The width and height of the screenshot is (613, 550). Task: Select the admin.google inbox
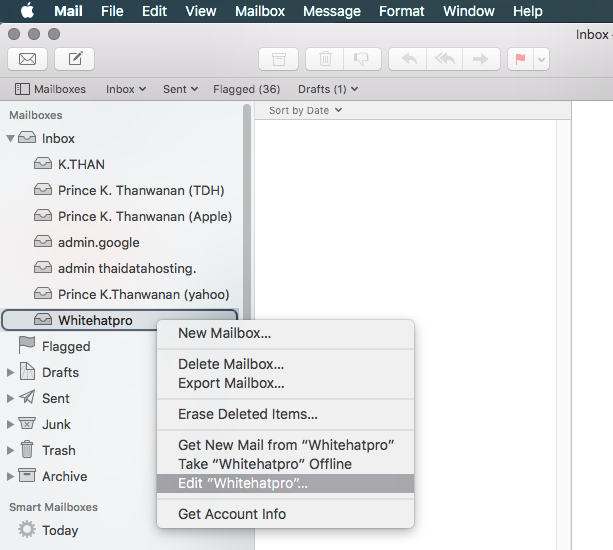99,242
